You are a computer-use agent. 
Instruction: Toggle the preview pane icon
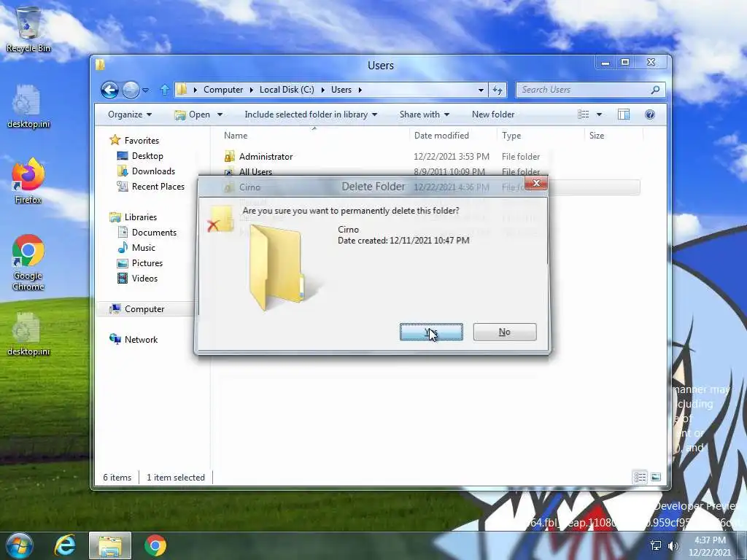click(624, 114)
